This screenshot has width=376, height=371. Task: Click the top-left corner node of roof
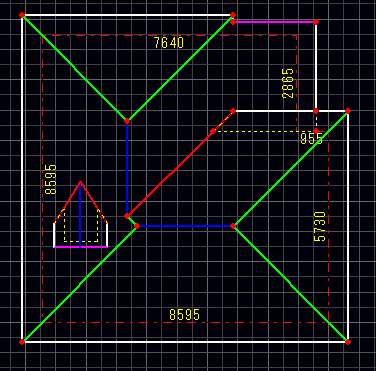point(22,15)
